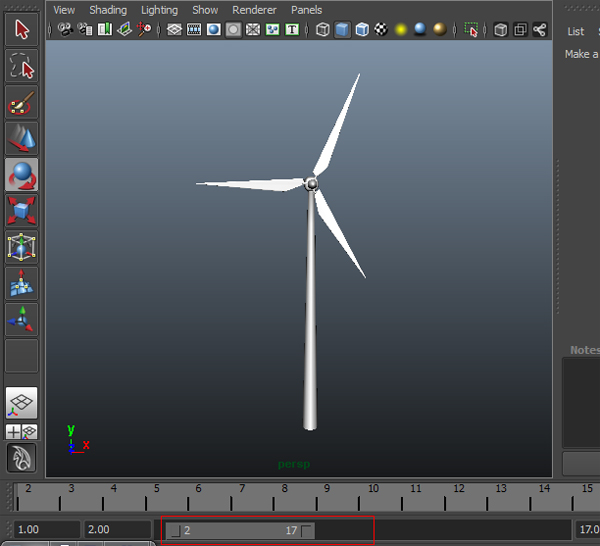Toggle Isolate Select in panel toolbar

pyautogui.click(x=471, y=29)
